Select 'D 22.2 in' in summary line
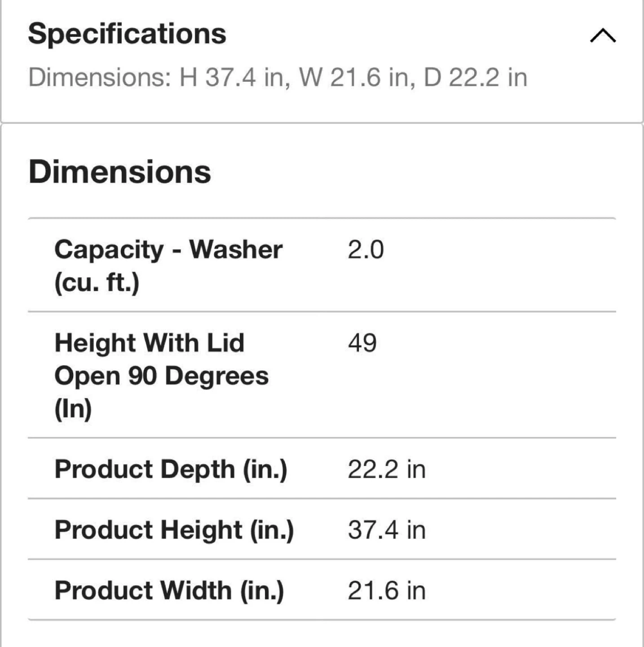This screenshot has height=647, width=644. (x=475, y=77)
